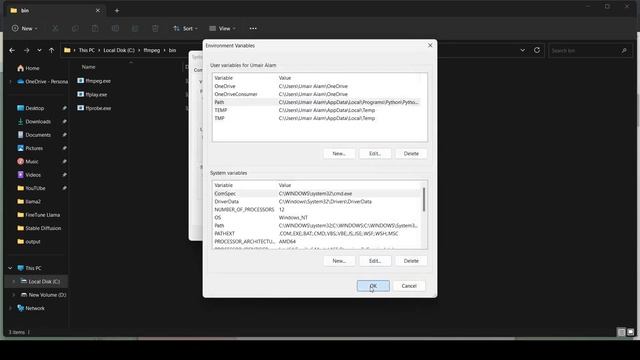Image resolution: width=640 pixels, height=360 pixels.
Task: Click the Paste icon in Explorer toolbar
Action: (x=95, y=29)
